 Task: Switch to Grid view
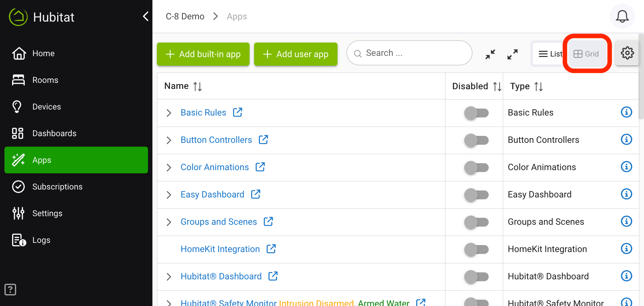[587, 54]
